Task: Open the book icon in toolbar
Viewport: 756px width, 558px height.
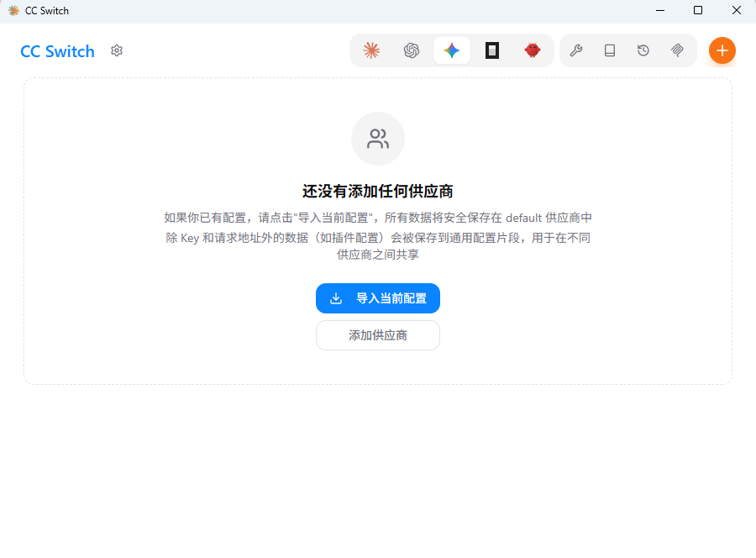Action: coord(610,50)
